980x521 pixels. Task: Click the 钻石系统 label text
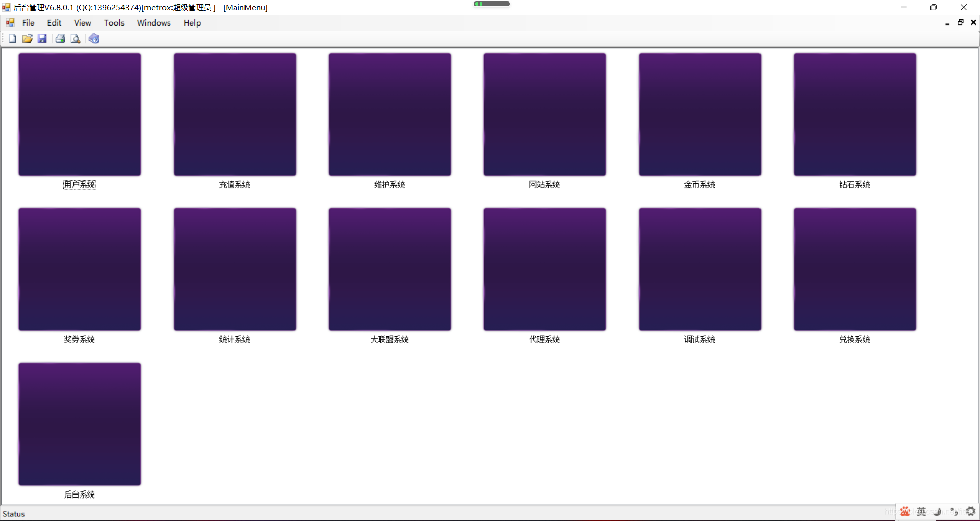[855, 185]
